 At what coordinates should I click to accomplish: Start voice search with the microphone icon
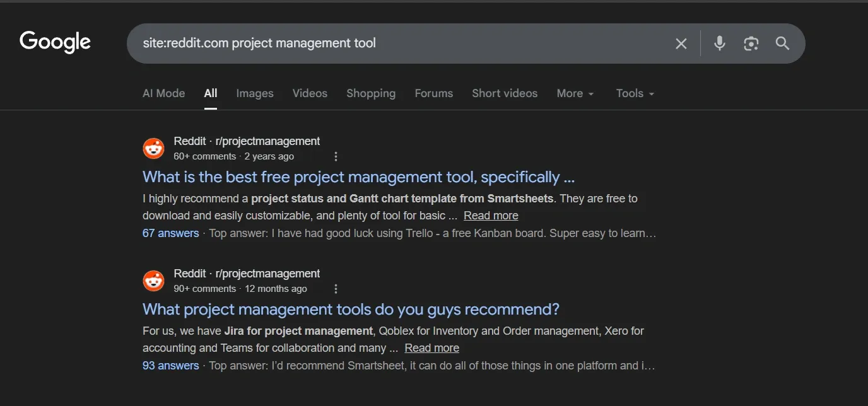[x=719, y=43]
